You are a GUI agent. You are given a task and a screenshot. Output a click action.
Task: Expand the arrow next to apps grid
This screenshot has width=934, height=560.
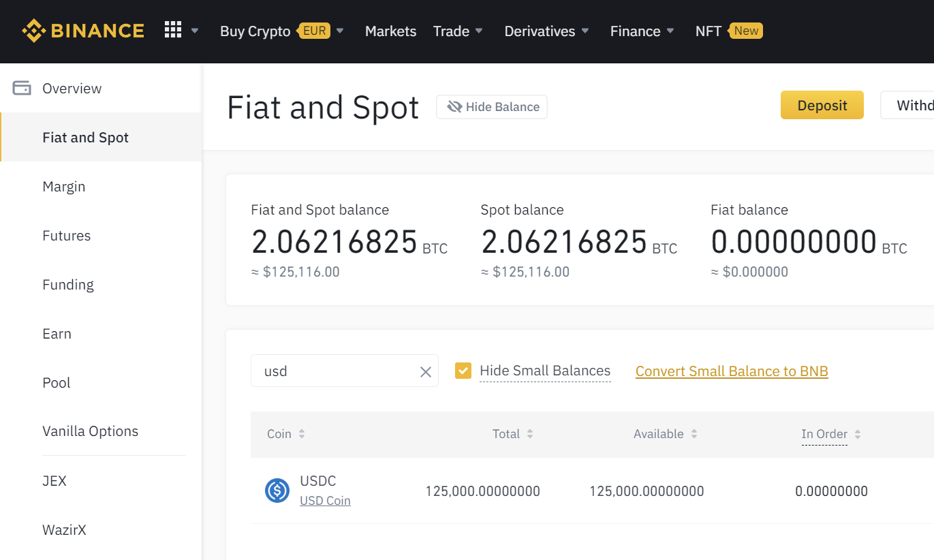[195, 31]
